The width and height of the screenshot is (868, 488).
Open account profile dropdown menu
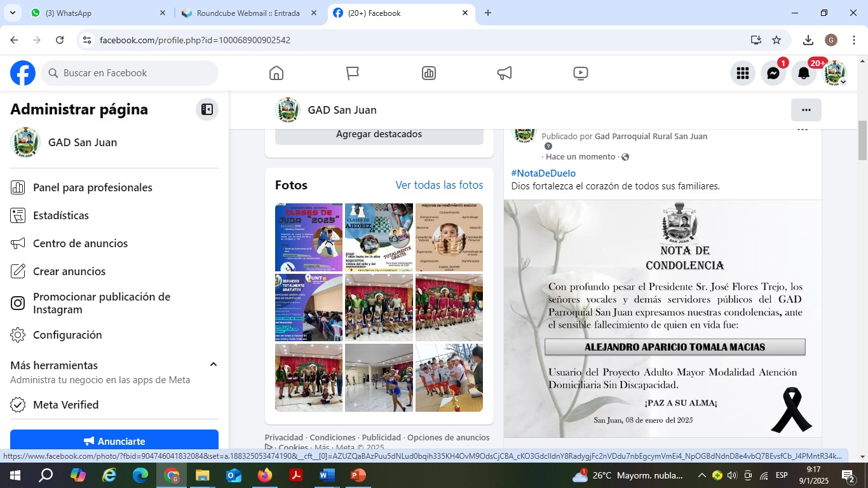point(835,73)
